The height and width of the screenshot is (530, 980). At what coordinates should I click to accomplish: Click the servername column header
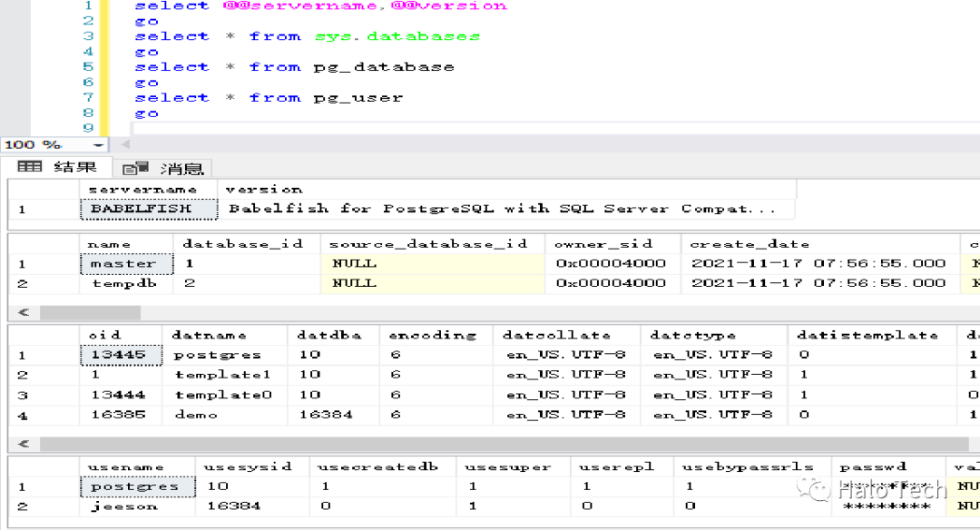coord(149,189)
